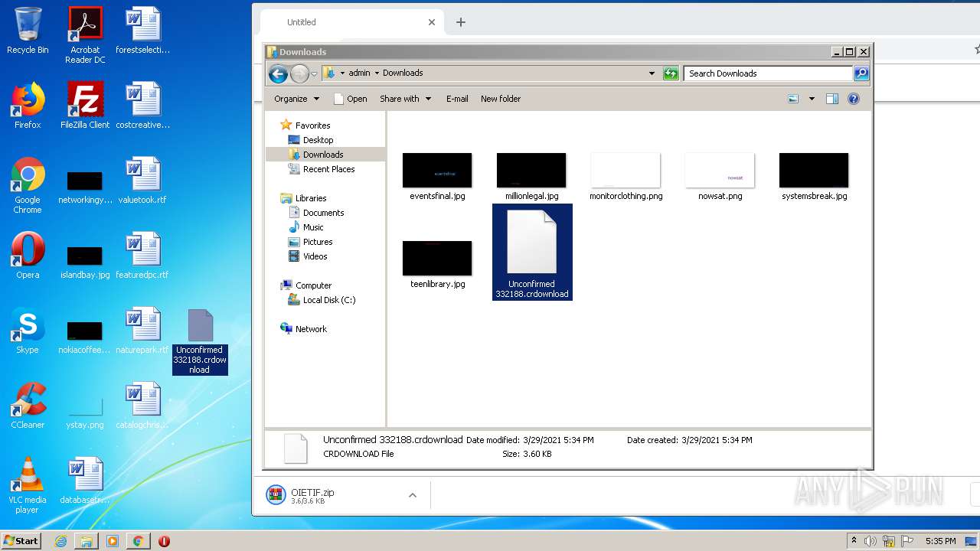Open Google Chrome desktop shortcut

(28, 186)
